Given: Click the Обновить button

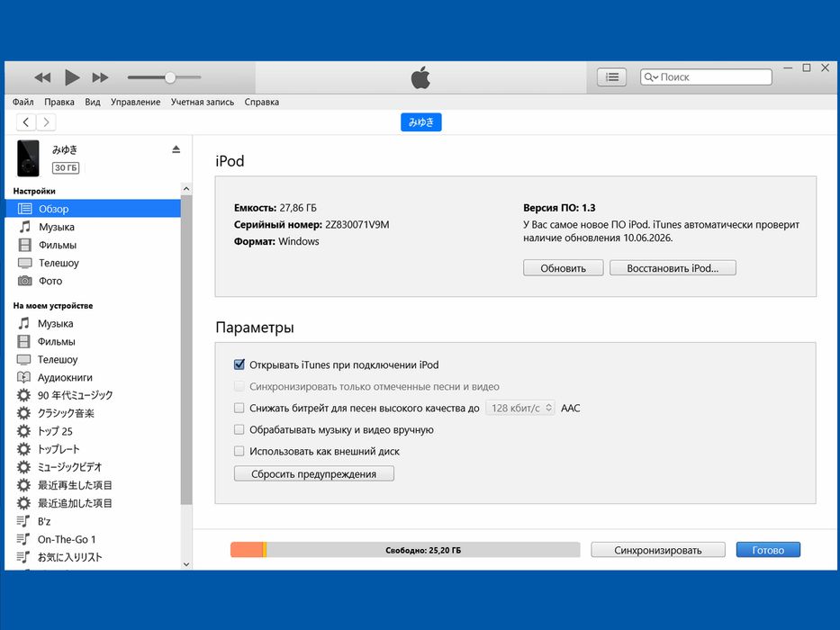Looking at the screenshot, I should (563, 268).
